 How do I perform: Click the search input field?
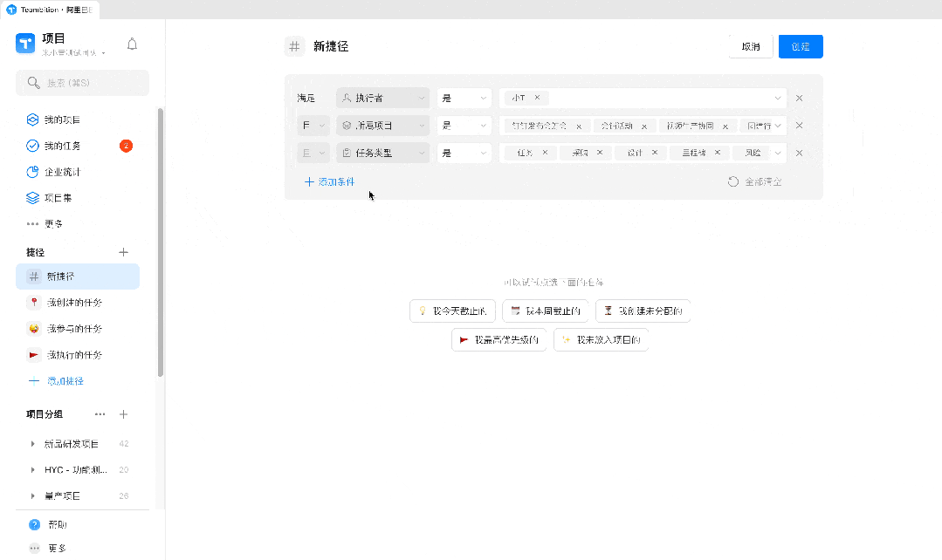click(x=83, y=83)
